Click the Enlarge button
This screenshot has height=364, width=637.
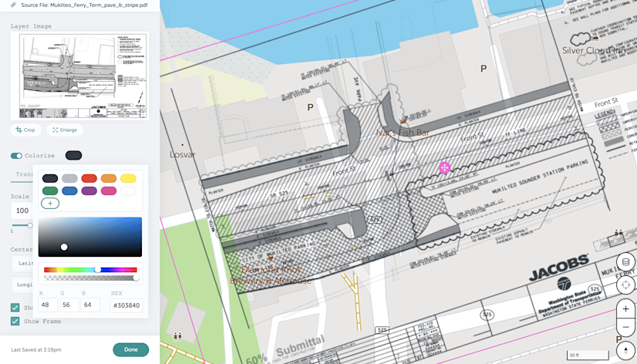coord(65,130)
